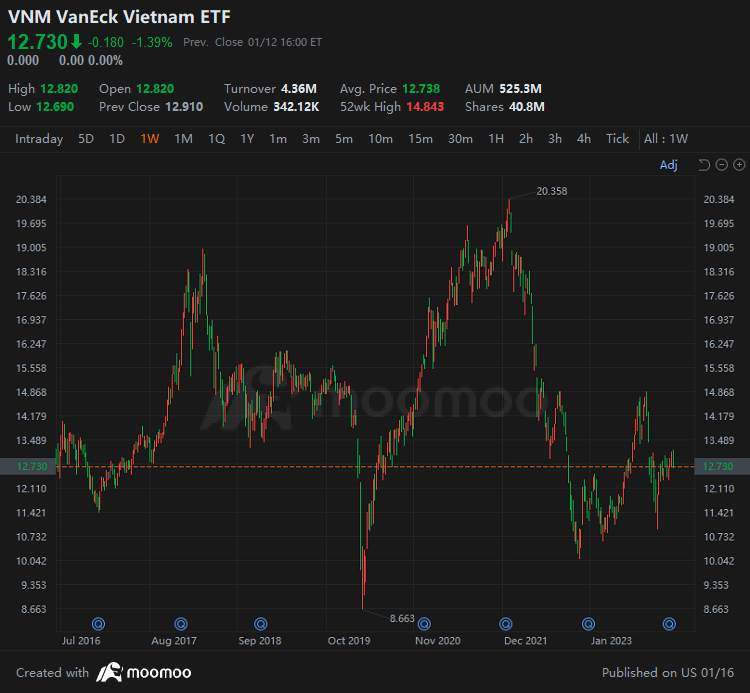Zoom in the chart with plus icon

(x=739, y=165)
